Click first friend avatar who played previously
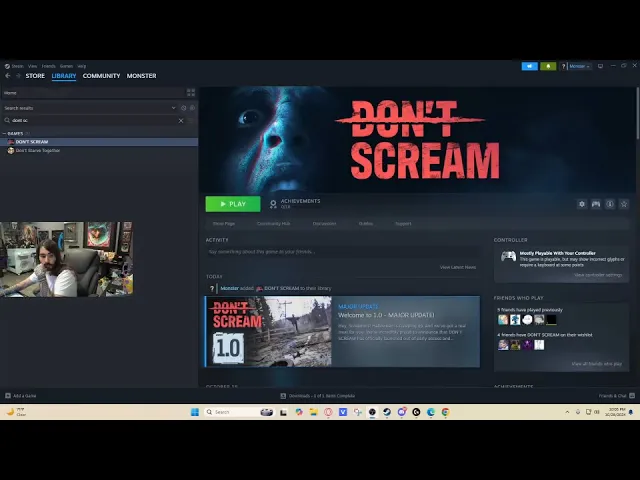Viewport: 640px width, 480px height. [503, 320]
